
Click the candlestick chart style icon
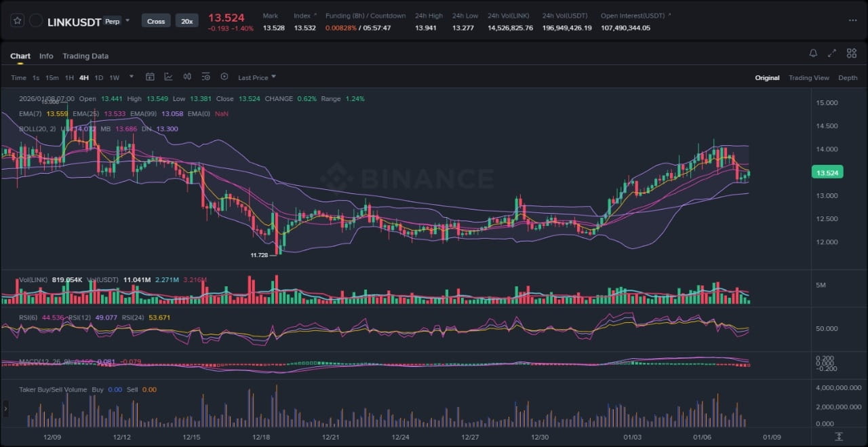coord(187,77)
